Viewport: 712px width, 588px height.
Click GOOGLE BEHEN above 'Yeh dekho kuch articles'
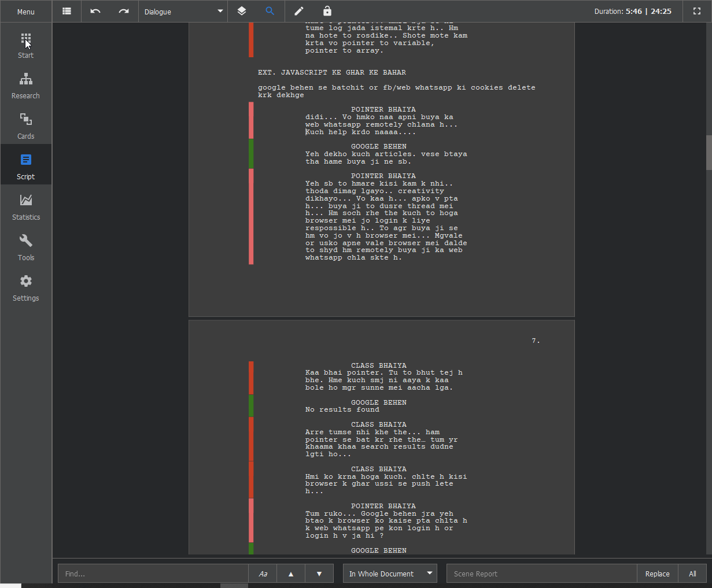coord(379,146)
